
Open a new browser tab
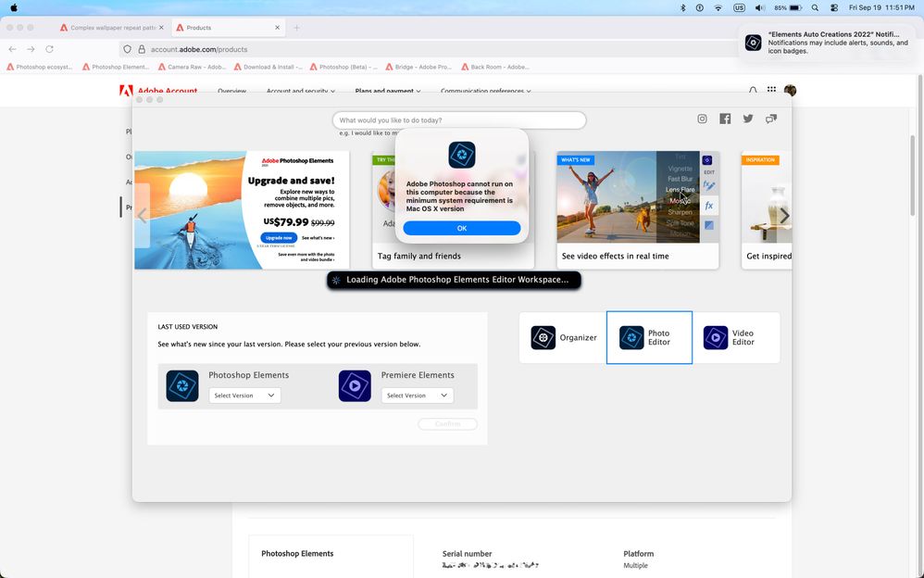click(x=296, y=28)
